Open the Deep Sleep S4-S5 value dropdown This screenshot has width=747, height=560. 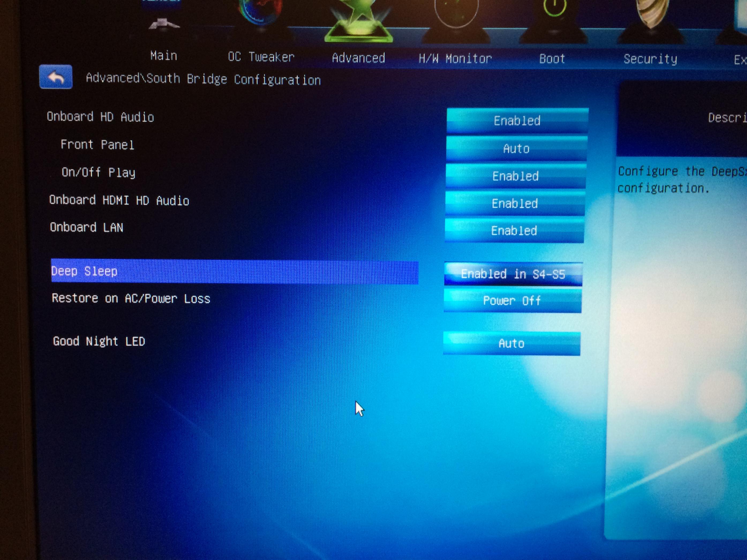tap(513, 274)
